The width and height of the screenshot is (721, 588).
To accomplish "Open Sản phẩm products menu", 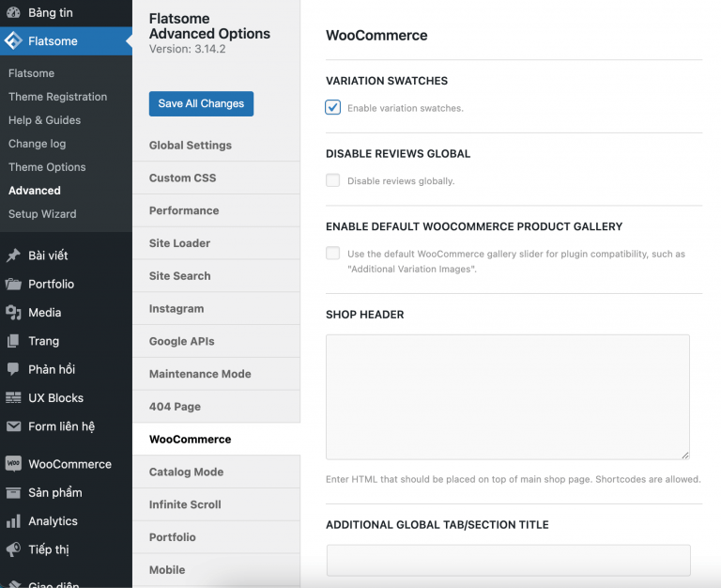I will point(55,493).
